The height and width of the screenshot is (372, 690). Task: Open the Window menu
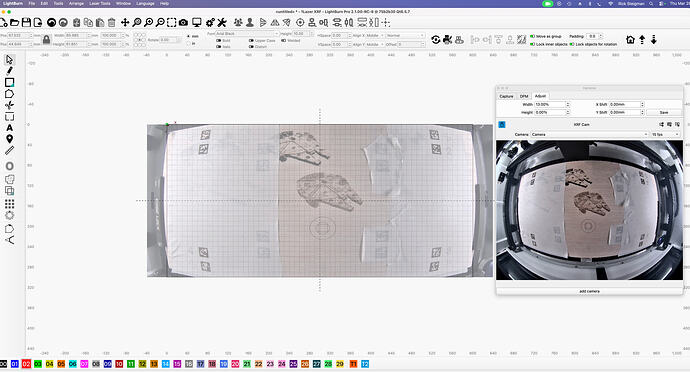click(123, 3)
